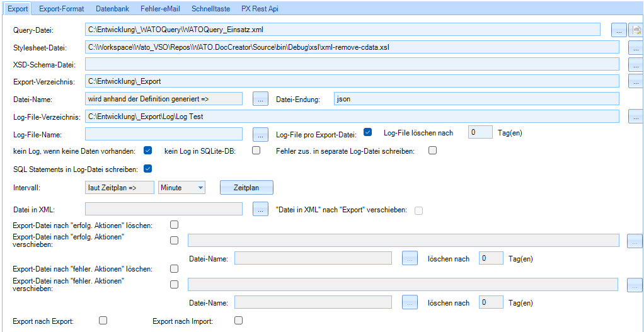Screen dimensions: 644x332
Task: Disable Log-File pro Export-Datei checkbox
Action: coord(368,132)
